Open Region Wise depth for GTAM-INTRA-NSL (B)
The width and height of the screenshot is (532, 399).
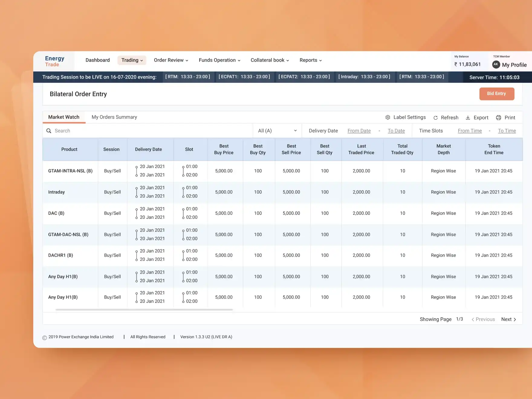443,171
